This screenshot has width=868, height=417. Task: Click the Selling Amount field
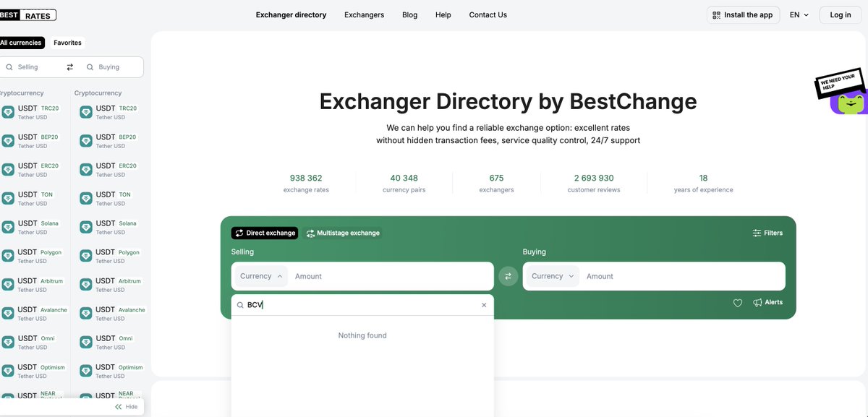click(391, 276)
